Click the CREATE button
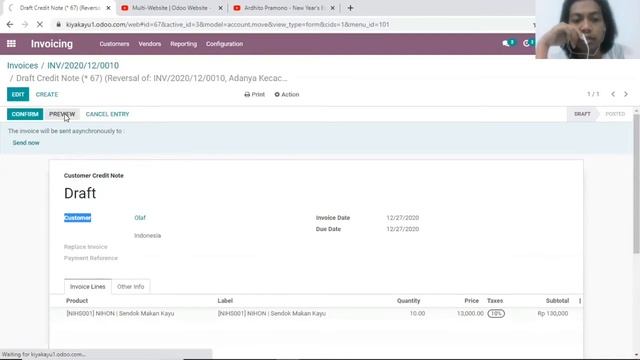640x360 pixels. [x=47, y=94]
